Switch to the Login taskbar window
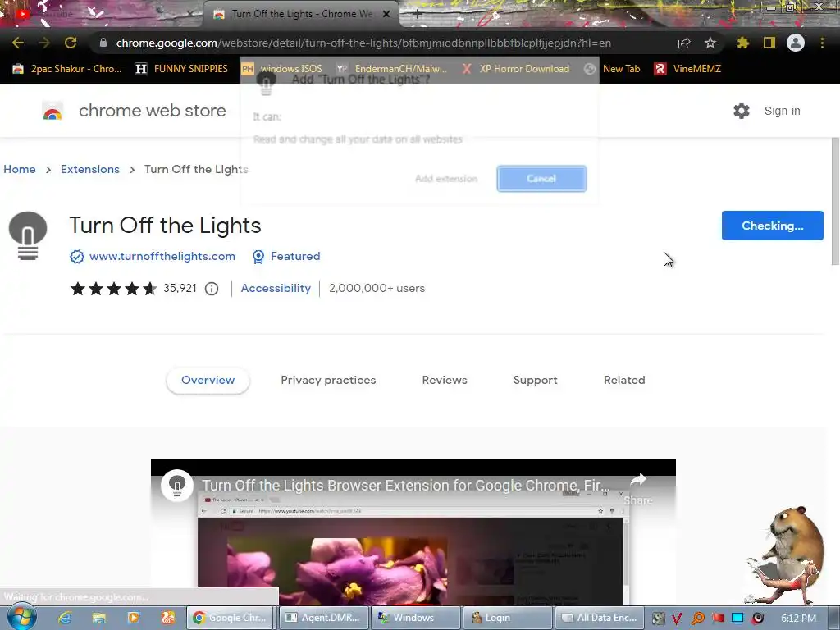Screen dimensions: 840x630 coord(507,618)
